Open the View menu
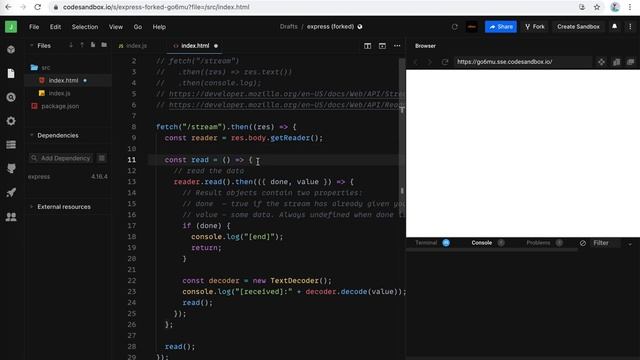Viewport: 640px width, 360px height. (x=116, y=27)
